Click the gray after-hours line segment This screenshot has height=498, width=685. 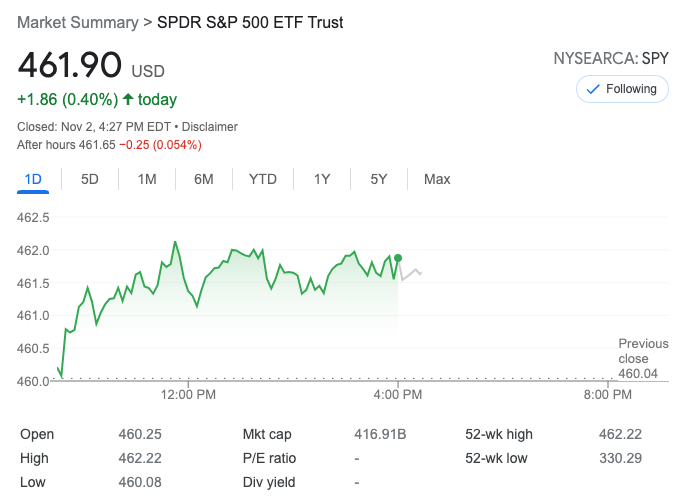point(412,273)
